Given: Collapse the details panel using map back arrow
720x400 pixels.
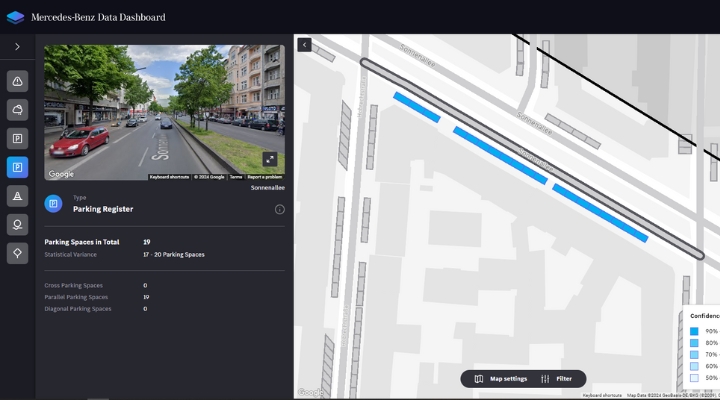Looking at the screenshot, I should [x=304, y=45].
